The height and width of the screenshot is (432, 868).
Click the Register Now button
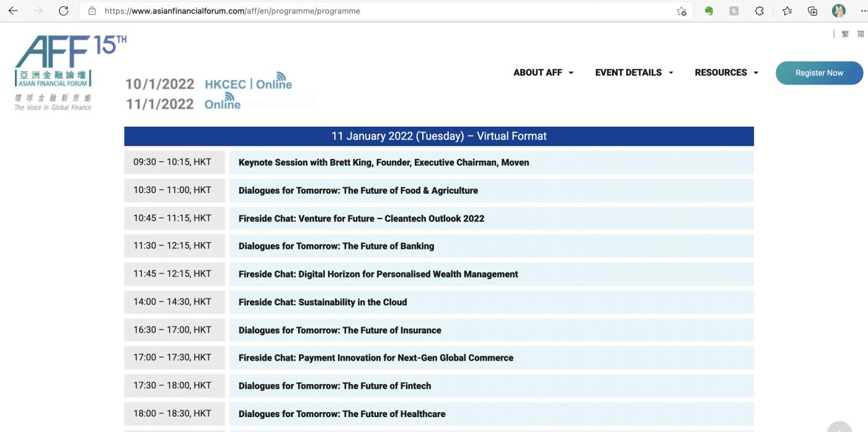coord(819,73)
